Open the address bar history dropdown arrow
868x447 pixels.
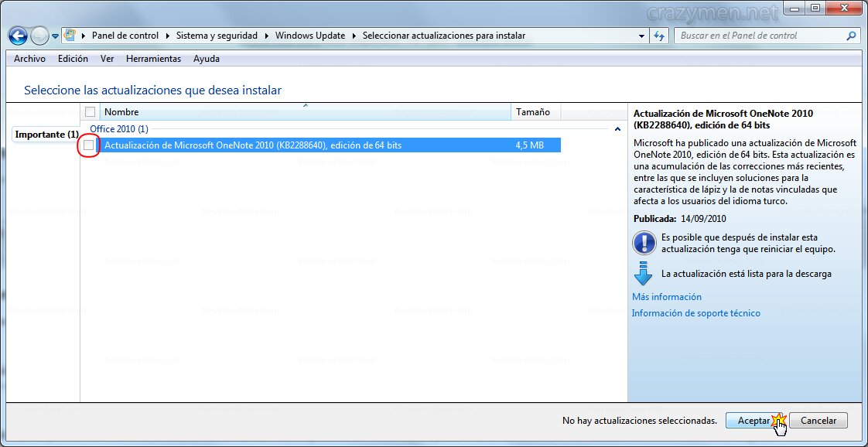coord(641,36)
